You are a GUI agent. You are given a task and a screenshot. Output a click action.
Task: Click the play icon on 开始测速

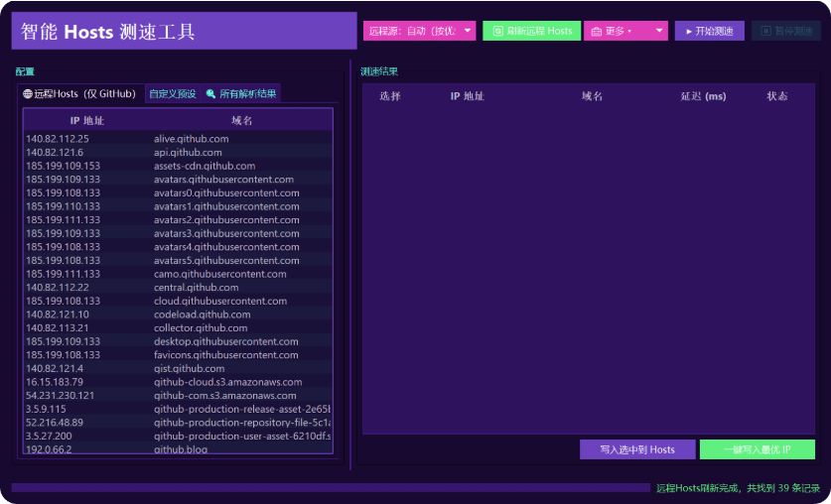tap(687, 31)
